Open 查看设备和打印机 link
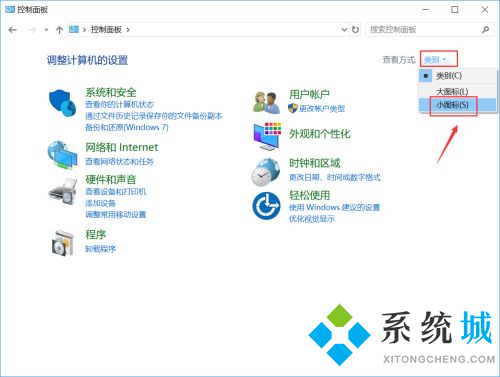 pos(116,192)
